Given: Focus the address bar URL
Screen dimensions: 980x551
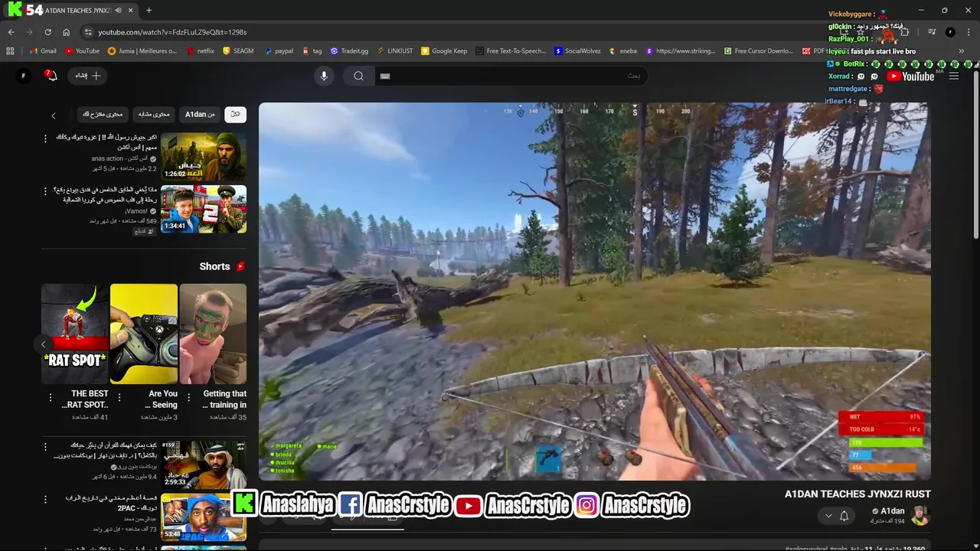Looking at the screenshot, I should pyautogui.click(x=172, y=32).
